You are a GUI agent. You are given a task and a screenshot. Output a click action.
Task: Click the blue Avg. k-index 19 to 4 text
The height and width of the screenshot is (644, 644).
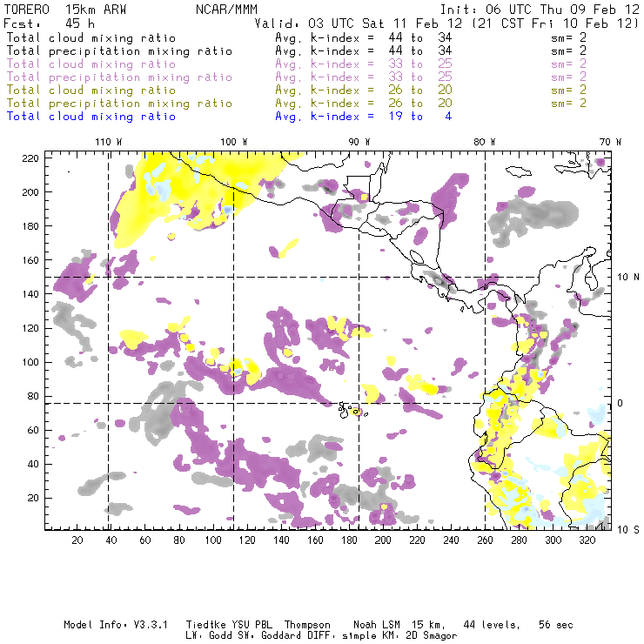[363, 116]
